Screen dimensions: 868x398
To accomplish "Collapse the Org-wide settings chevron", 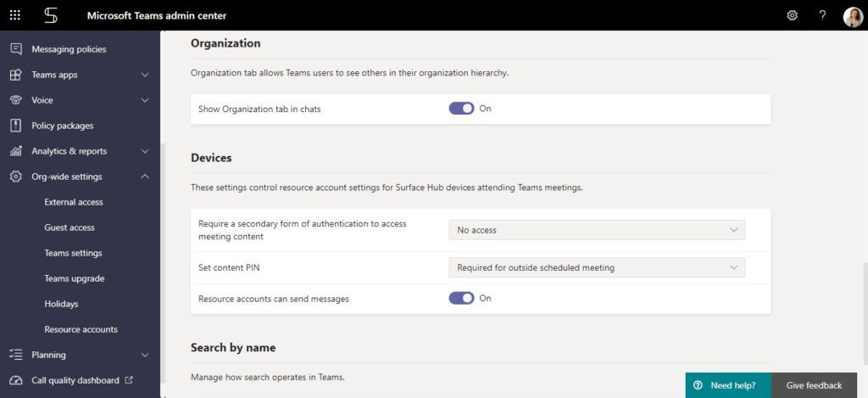I will point(145,177).
